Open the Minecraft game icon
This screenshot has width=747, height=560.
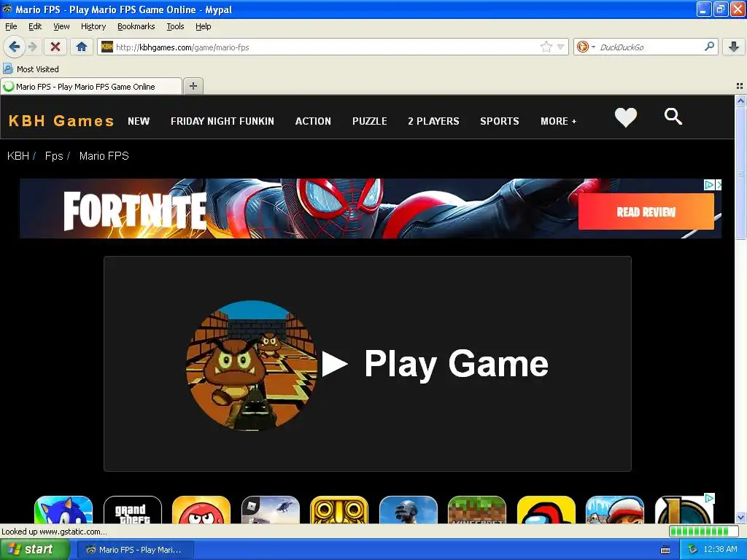(x=477, y=510)
